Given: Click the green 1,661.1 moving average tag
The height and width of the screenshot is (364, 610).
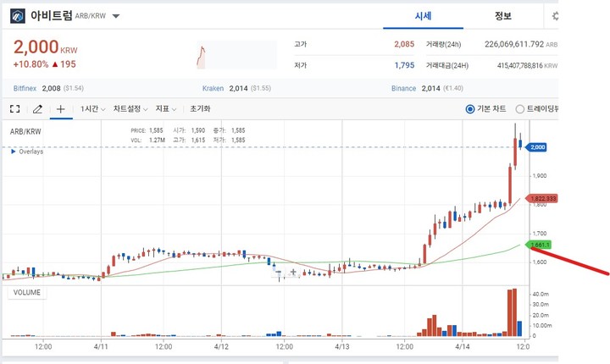Looking at the screenshot, I should click(x=539, y=245).
